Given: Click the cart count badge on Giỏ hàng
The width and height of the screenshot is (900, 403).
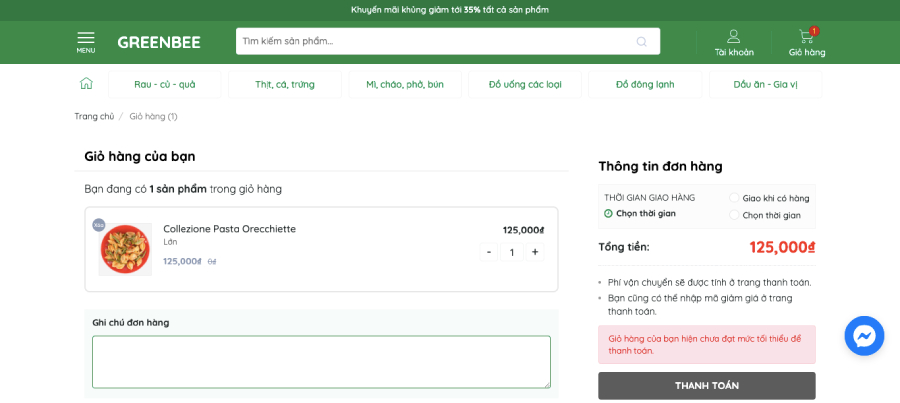Looking at the screenshot, I should (x=814, y=31).
